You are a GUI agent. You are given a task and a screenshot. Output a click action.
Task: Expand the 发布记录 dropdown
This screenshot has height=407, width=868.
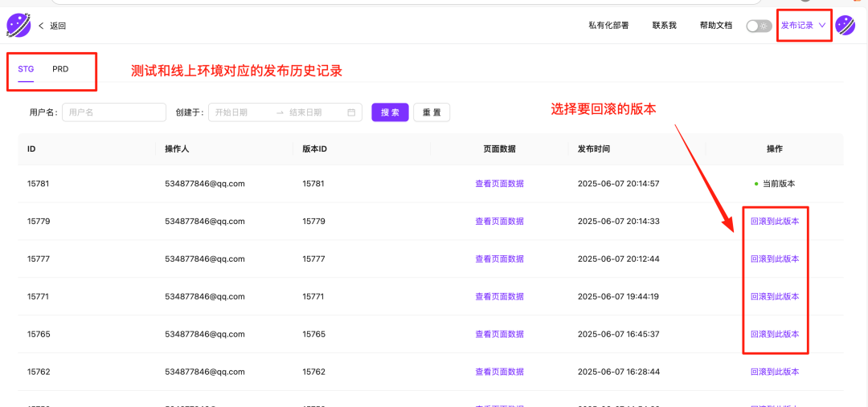pyautogui.click(x=803, y=26)
